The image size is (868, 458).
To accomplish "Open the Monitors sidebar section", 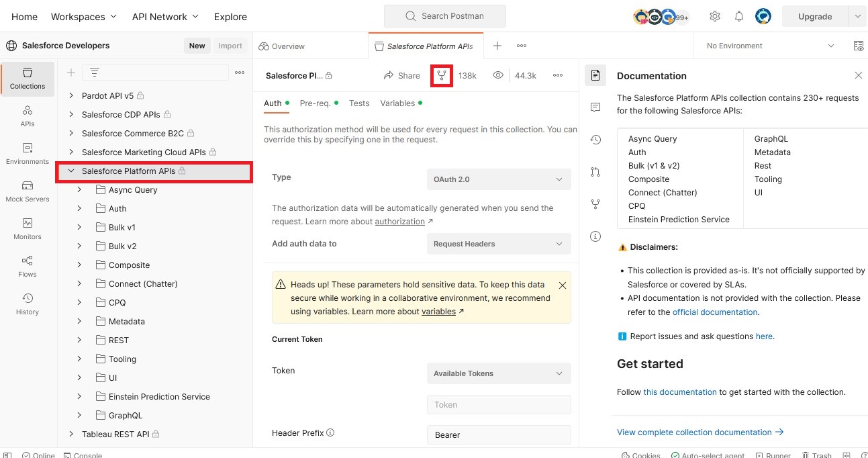I will point(27,229).
